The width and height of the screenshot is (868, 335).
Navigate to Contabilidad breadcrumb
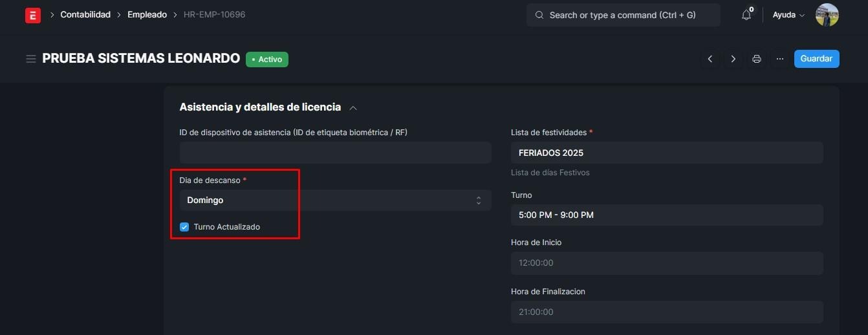pyautogui.click(x=85, y=15)
